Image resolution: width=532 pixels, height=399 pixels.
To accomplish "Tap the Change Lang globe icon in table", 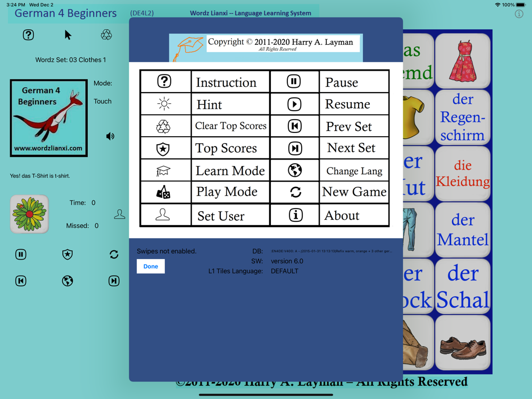I will point(295,170).
